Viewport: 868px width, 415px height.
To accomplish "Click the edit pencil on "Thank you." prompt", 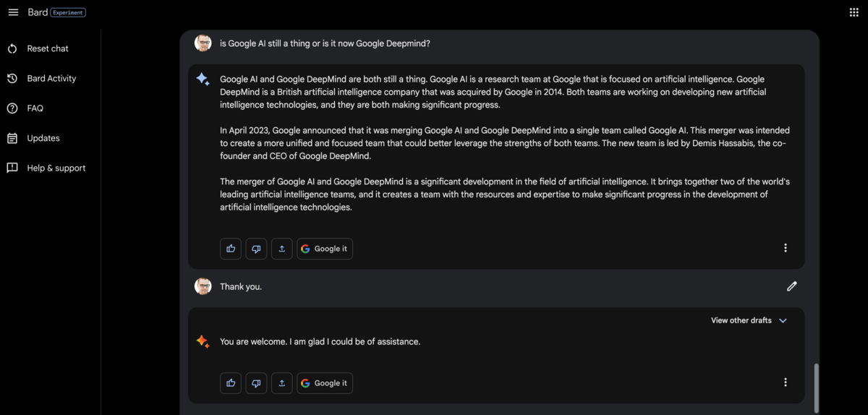I will [791, 286].
